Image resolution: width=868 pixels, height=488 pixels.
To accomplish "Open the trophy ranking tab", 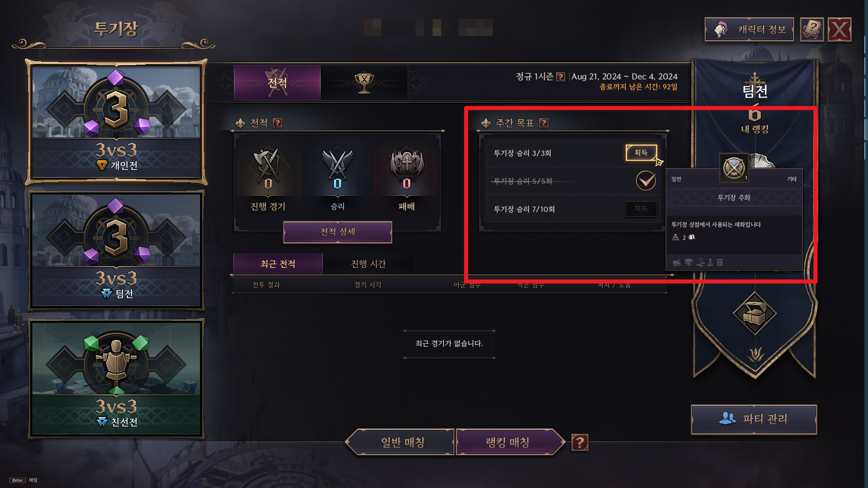I will tap(364, 83).
